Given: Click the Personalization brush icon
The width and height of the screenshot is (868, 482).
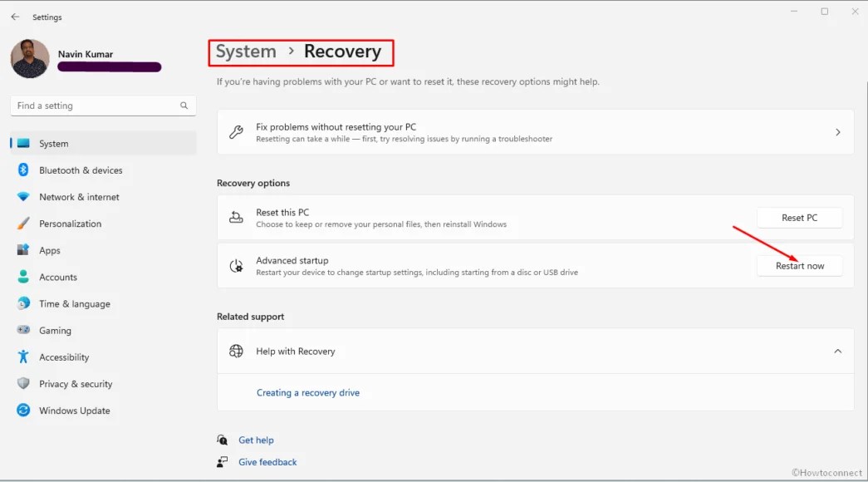Looking at the screenshot, I should (22, 224).
